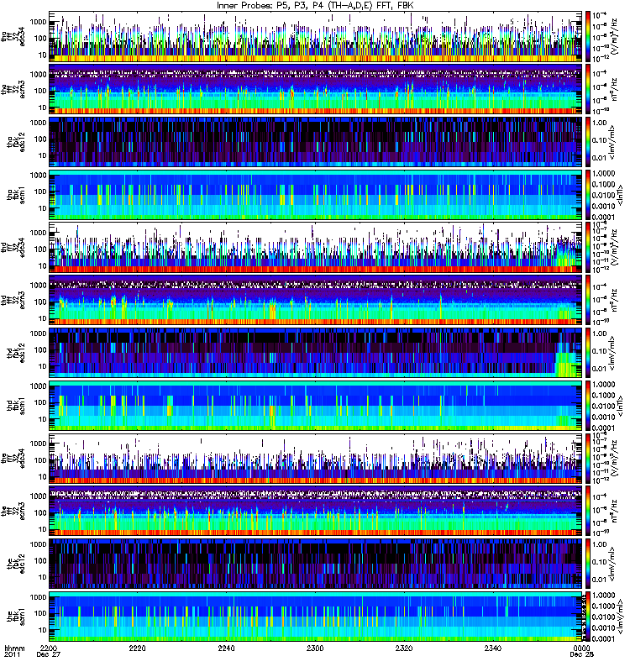This screenshot has width=630, height=672.
Task: Click the 'thd fff 32 scm3' axis label
Action: coord(13,300)
